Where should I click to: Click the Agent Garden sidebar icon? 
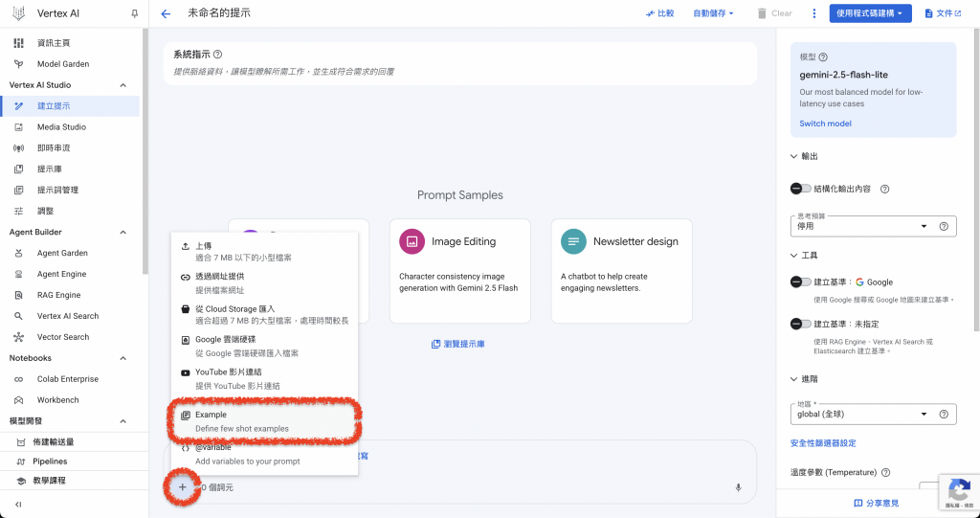[19, 254]
